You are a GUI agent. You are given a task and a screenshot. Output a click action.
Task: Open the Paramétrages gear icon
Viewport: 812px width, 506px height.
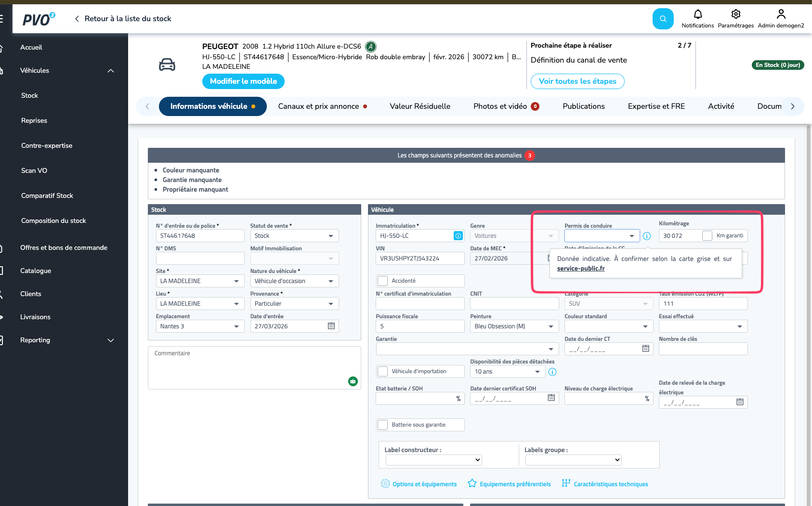735,14
